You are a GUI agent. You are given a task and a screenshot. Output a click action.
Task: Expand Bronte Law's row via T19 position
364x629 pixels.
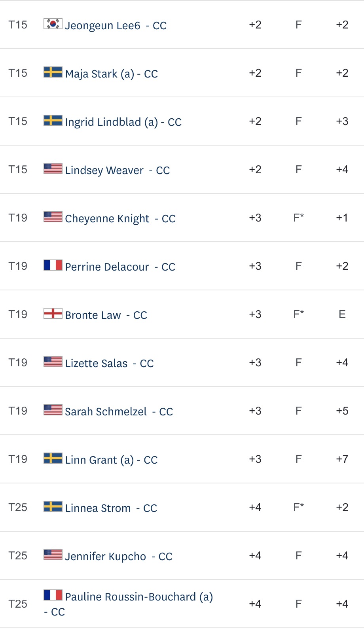pyautogui.click(x=18, y=314)
